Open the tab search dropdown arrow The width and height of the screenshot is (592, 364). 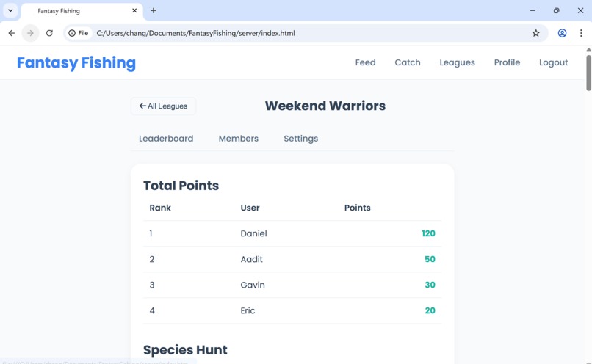(x=10, y=10)
